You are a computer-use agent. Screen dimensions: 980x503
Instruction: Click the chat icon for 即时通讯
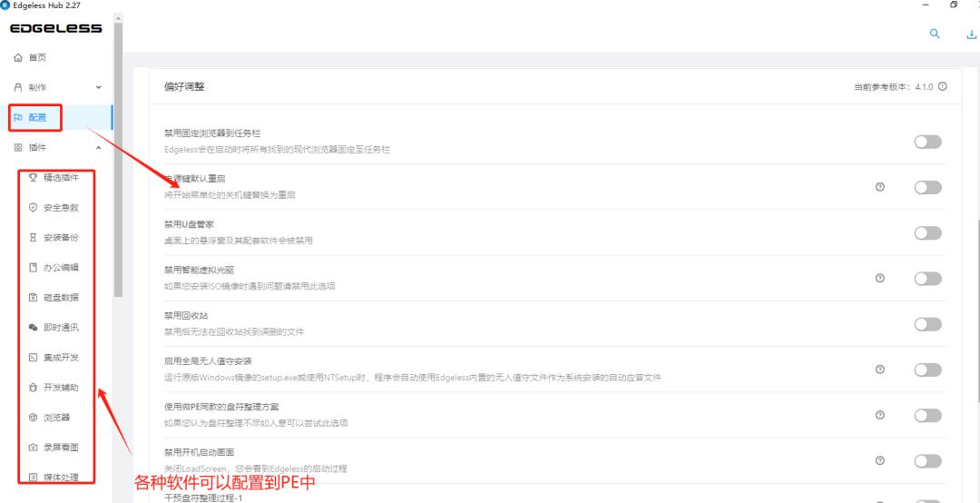(34, 327)
